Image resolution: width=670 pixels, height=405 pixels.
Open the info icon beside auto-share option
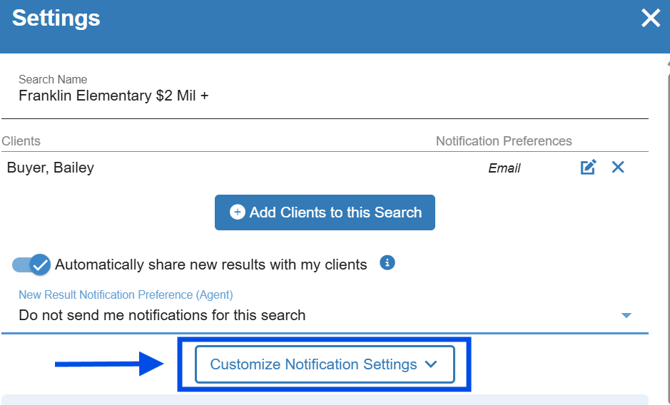tap(388, 263)
